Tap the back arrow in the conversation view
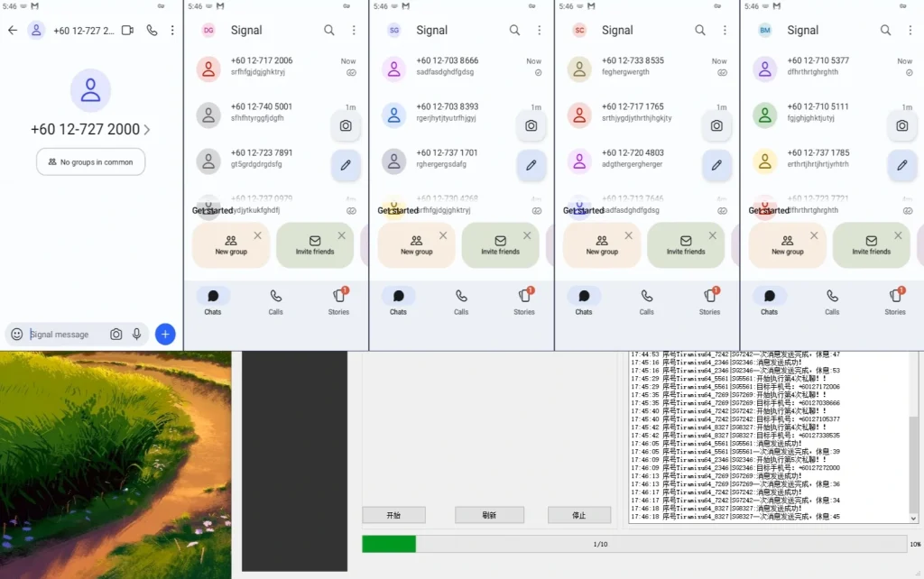Image resolution: width=924 pixels, height=579 pixels. tap(13, 30)
